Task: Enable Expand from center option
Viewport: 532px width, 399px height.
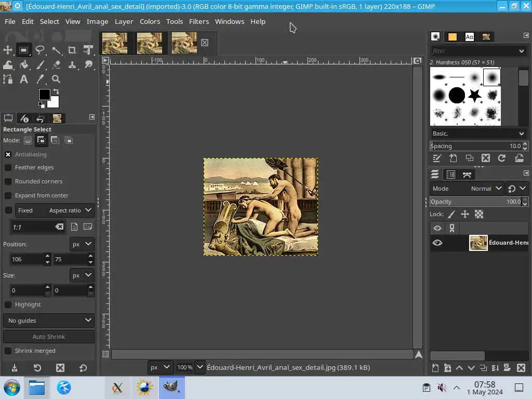Action: coord(8,195)
